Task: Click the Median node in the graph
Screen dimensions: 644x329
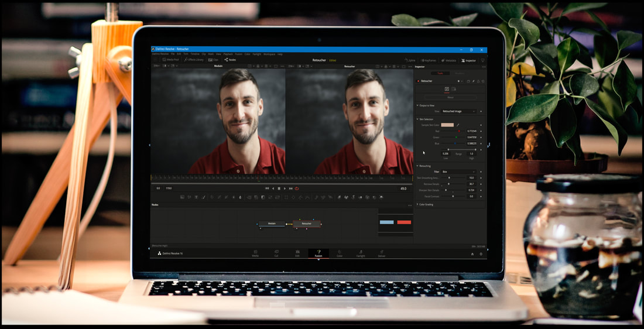Action: tap(272, 224)
